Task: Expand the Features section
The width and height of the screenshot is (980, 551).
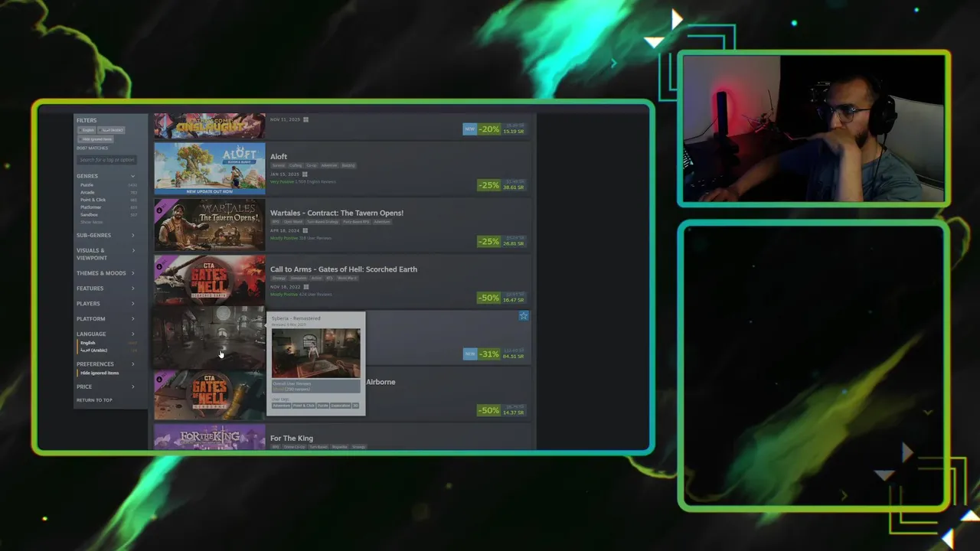Action: pyautogui.click(x=106, y=289)
